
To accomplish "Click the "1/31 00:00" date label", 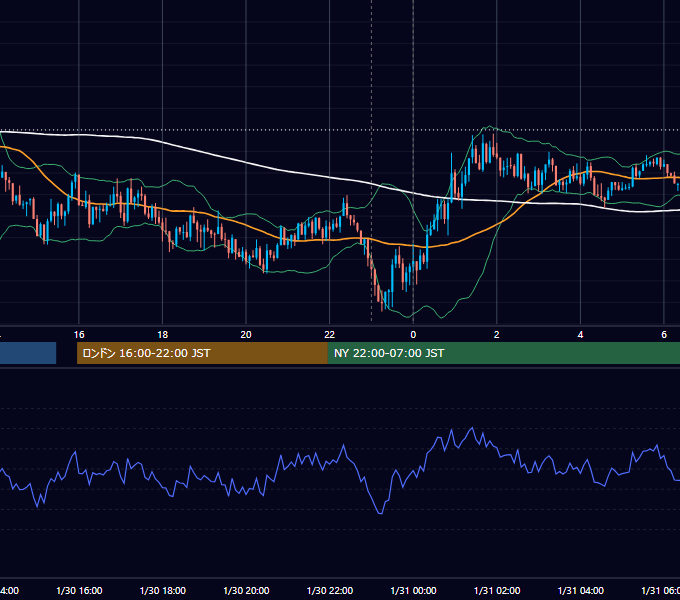I will tap(413, 590).
